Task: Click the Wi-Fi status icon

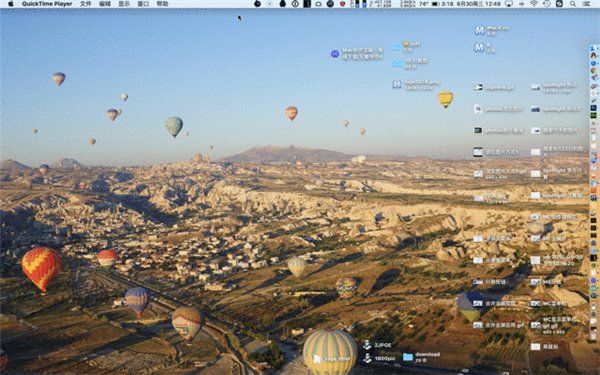Action: tap(534, 4)
